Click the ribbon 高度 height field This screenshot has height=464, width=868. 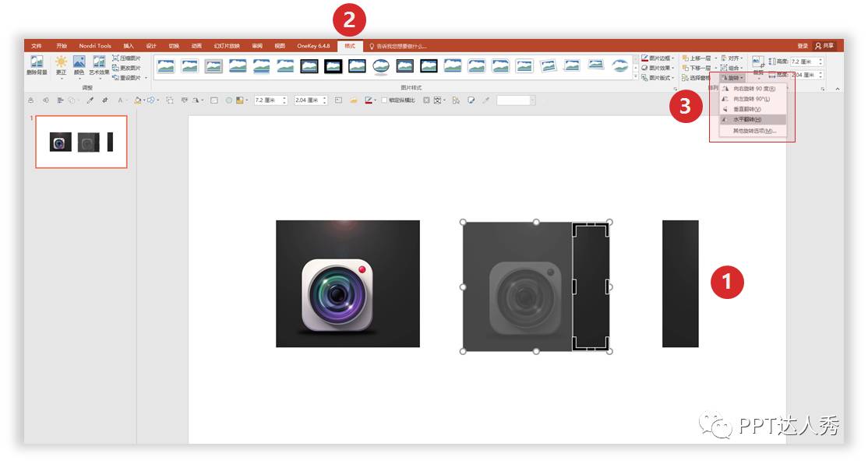pos(803,62)
